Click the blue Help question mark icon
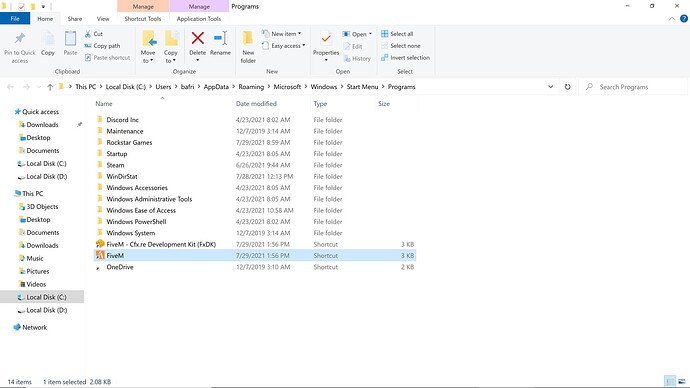The width and height of the screenshot is (690, 388). 684,18
